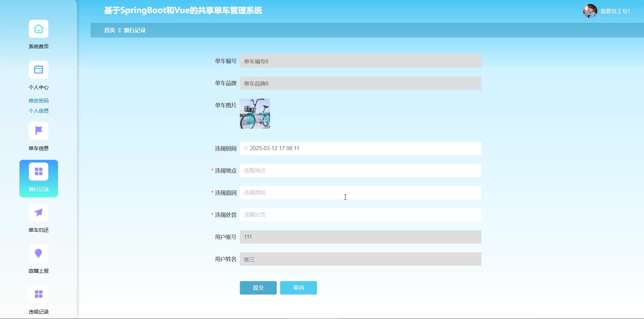
Task: Focus the 违规原因 input field
Action: [x=361, y=193]
